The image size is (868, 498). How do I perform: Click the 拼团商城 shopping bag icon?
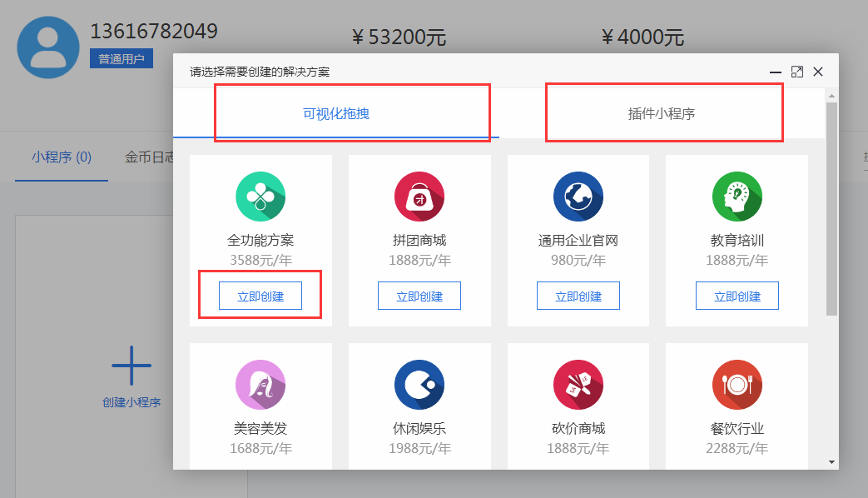coord(419,197)
